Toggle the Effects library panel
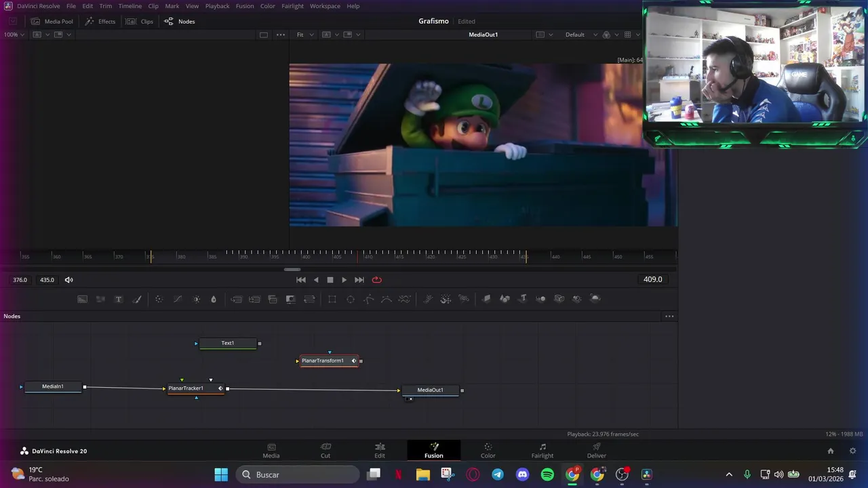 point(100,22)
